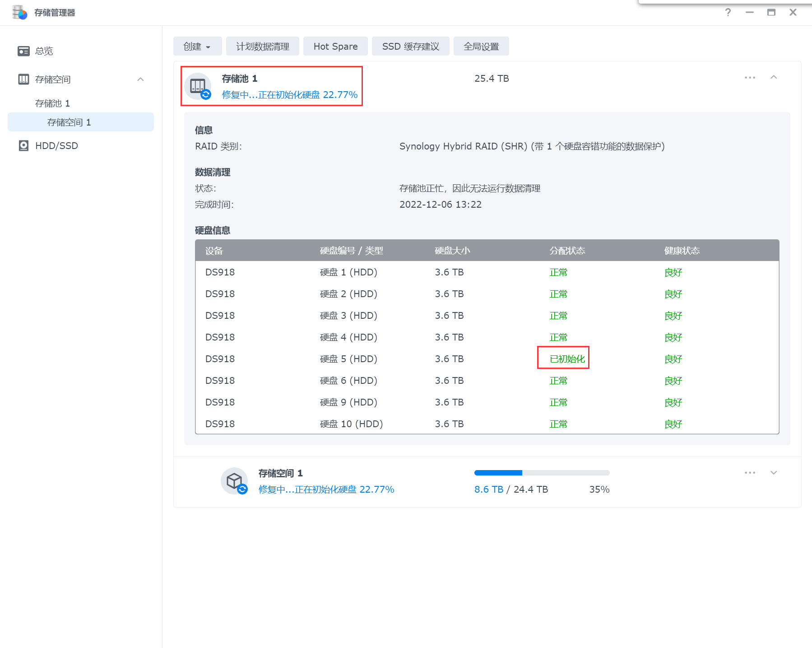
Task: Select 存储空间 1 in the sidebar tree
Action: (x=69, y=122)
